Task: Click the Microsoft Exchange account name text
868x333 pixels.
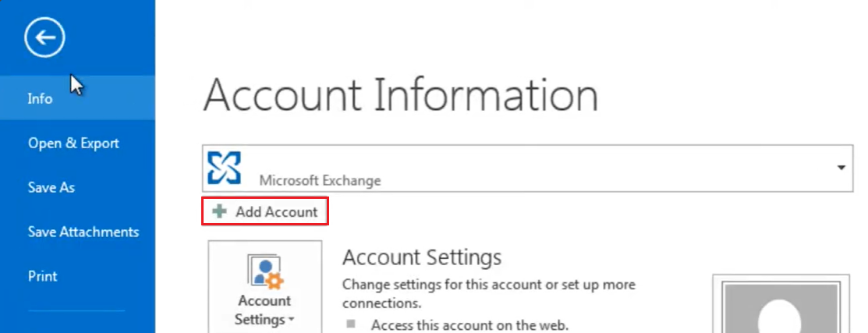Action: pyautogui.click(x=320, y=181)
